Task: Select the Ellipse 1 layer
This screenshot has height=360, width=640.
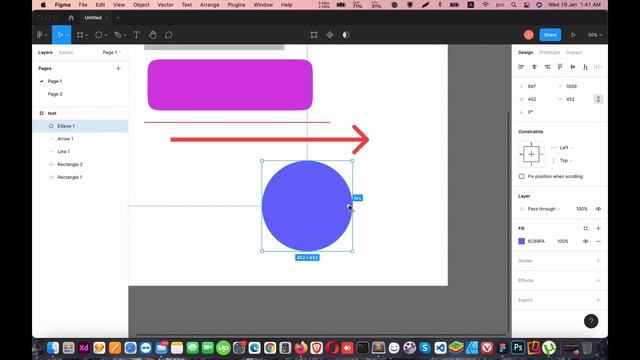Action: (x=80, y=126)
